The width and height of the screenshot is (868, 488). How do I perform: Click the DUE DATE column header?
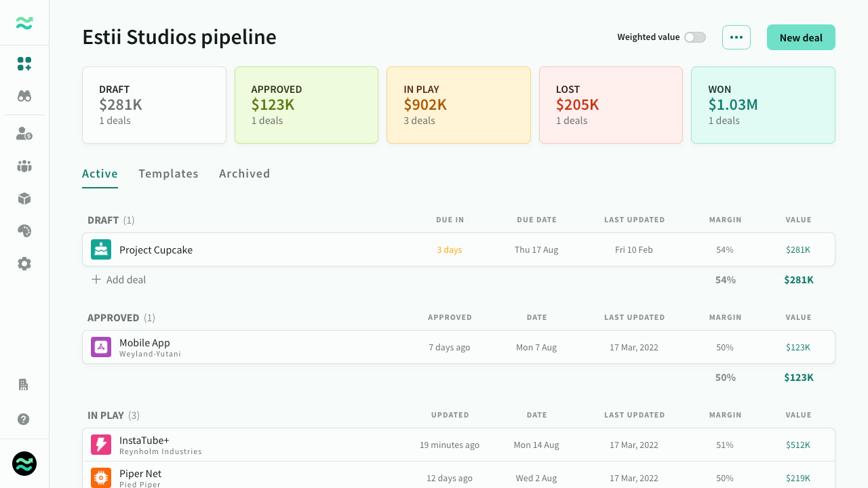(x=536, y=220)
